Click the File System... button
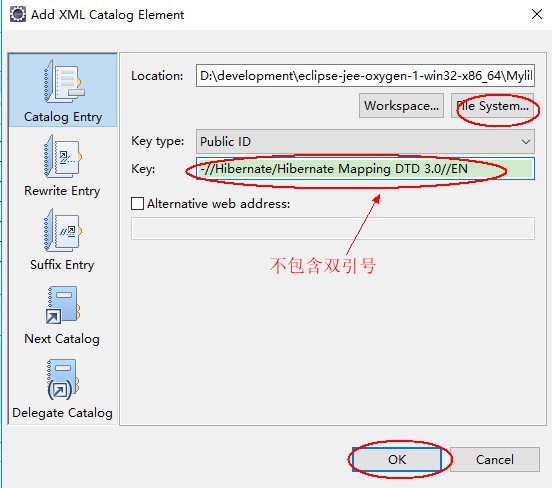 click(493, 106)
